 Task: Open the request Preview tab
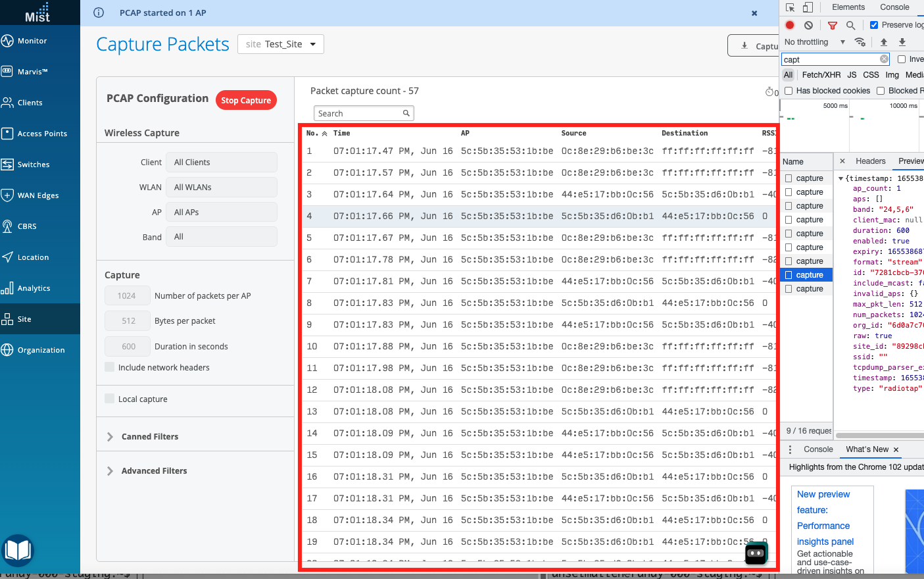(x=911, y=161)
